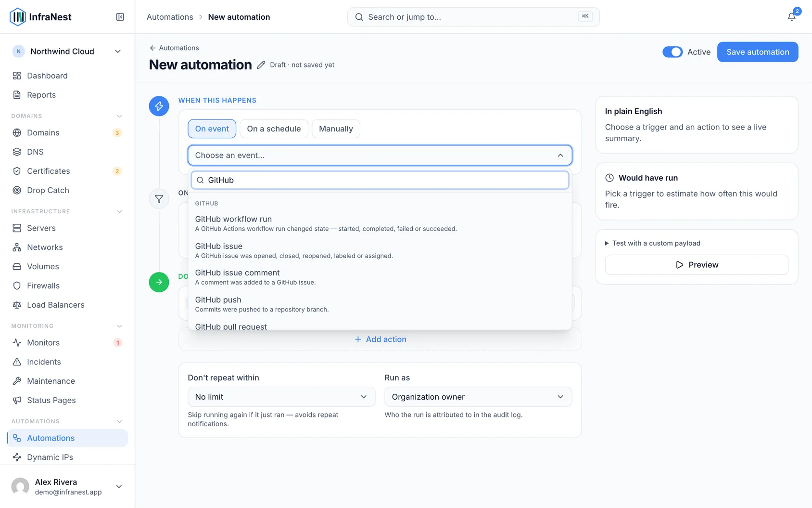
Task: Open Domains in the sidebar
Action: click(67, 132)
